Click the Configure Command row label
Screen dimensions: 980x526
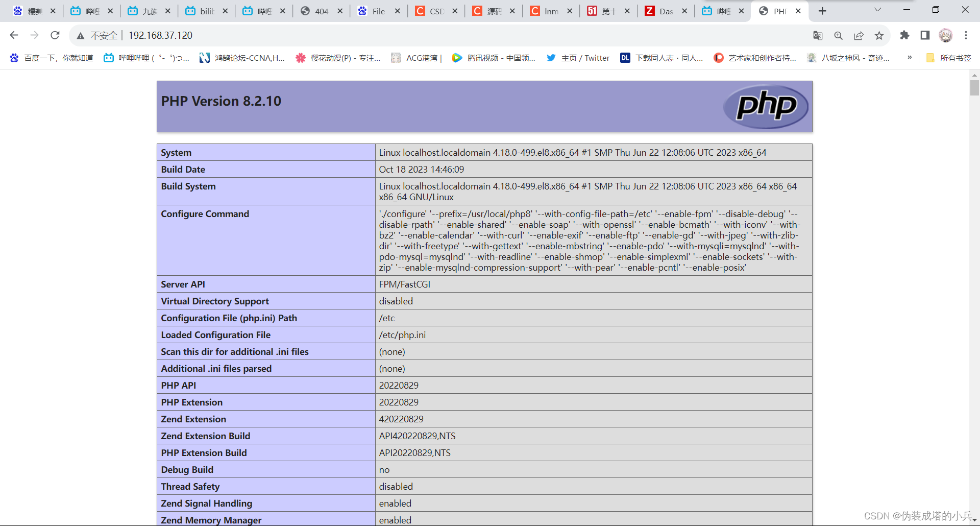tap(205, 214)
